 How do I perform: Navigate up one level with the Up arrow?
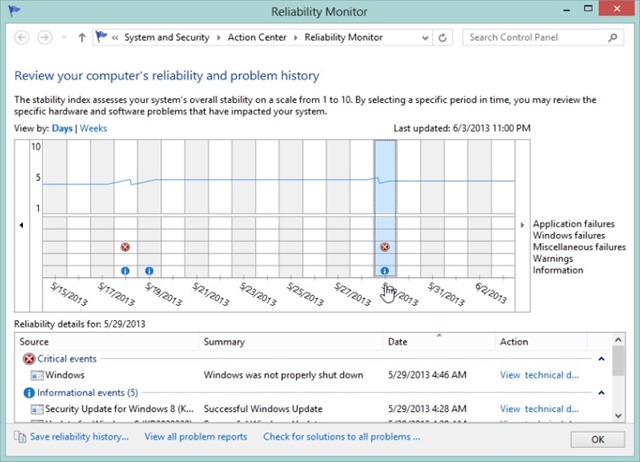81,38
